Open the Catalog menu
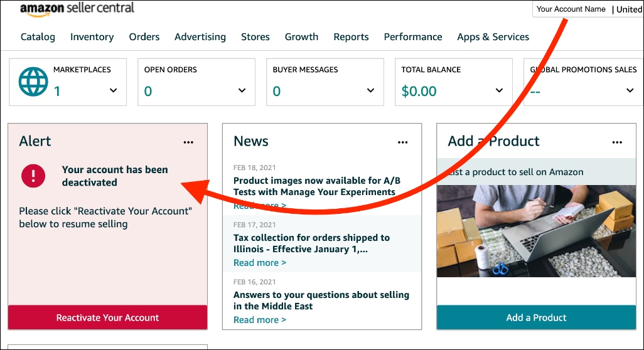644x350 pixels. coord(38,37)
